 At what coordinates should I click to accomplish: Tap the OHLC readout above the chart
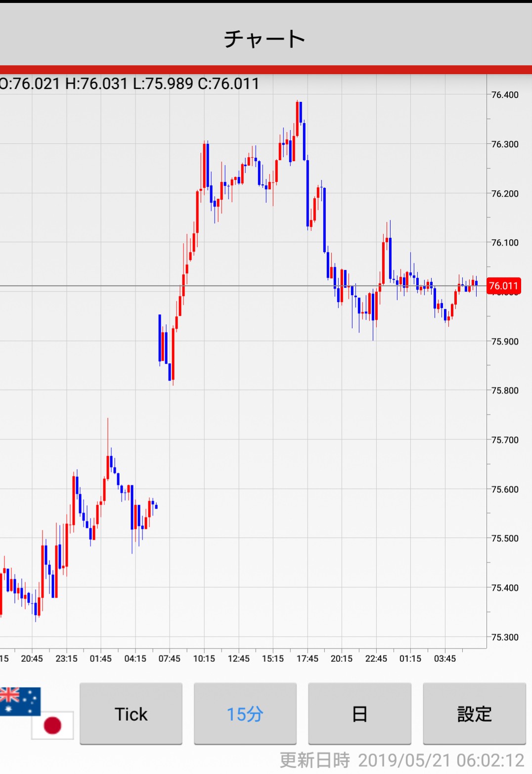coord(130,84)
